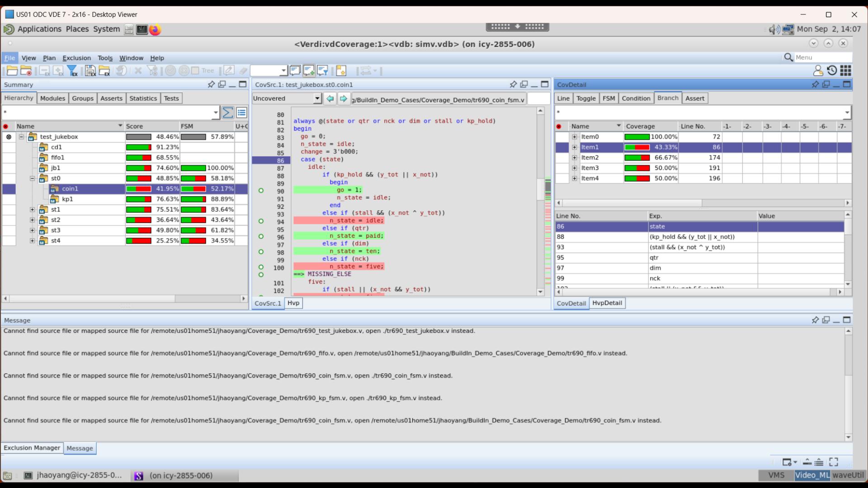Toggle green circle marker at line 90
Screen dimensions: 868x488
click(x=261, y=191)
